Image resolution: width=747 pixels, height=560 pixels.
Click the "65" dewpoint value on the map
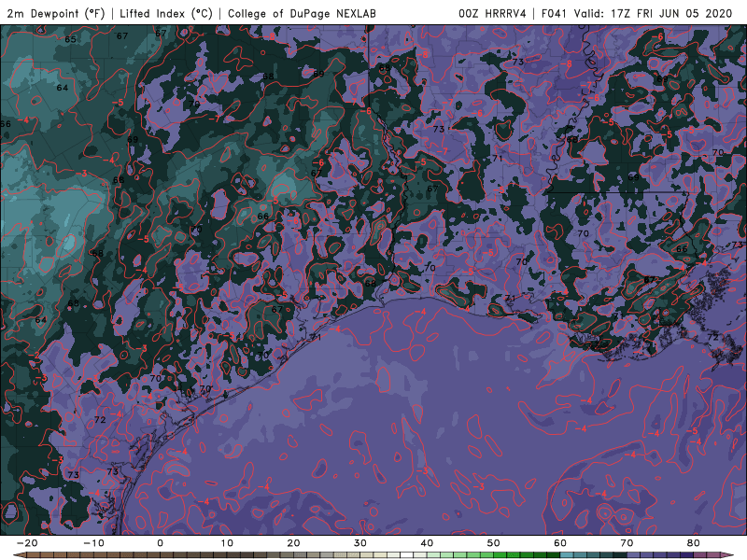point(71,39)
